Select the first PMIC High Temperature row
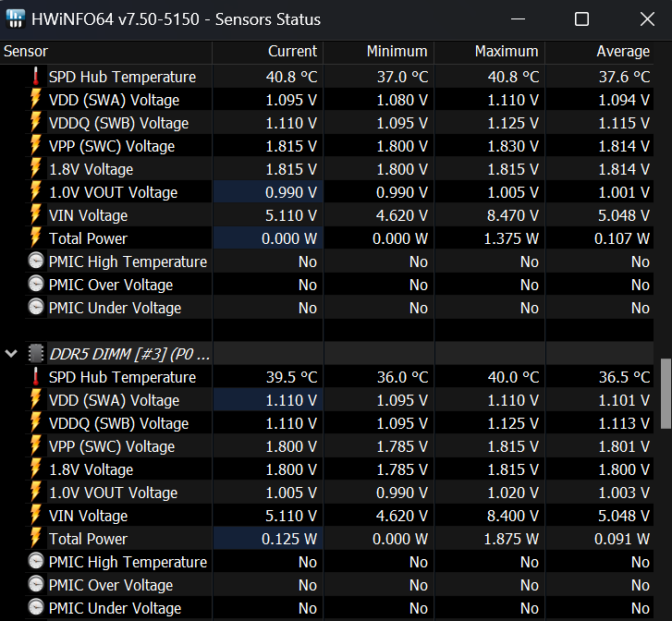This screenshot has width=672, height=621. pyautogui.click(x=128, y=262)
